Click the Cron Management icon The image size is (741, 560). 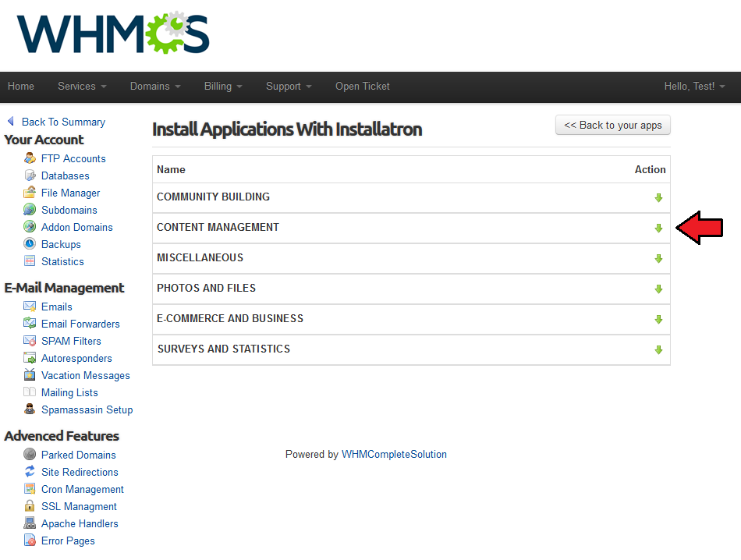click(30, 489)
